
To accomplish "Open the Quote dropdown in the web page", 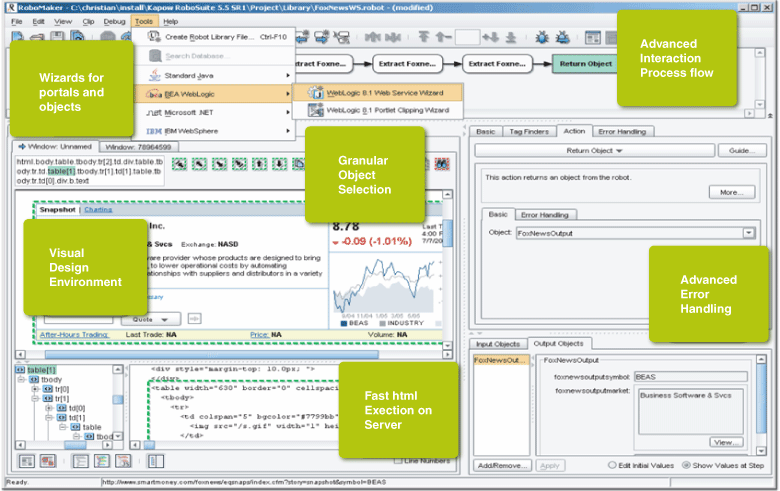I will coord(150,319).
